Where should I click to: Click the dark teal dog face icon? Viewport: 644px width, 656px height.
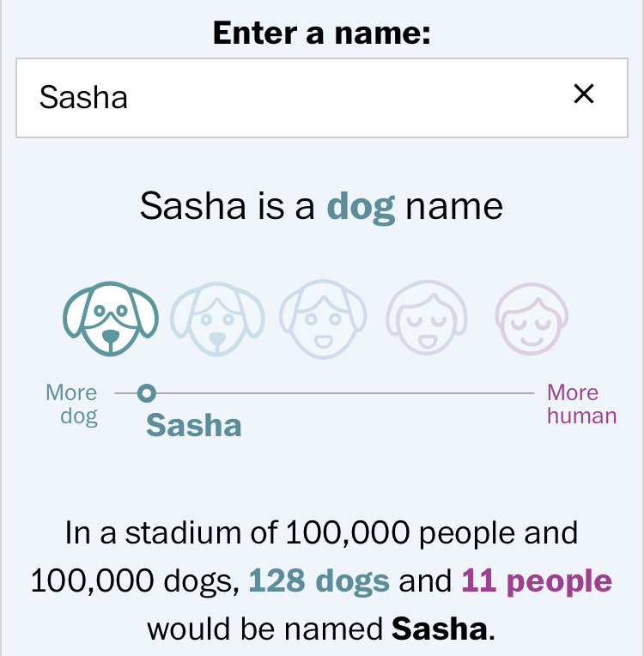pyautogui.click(x=111, y=319)
